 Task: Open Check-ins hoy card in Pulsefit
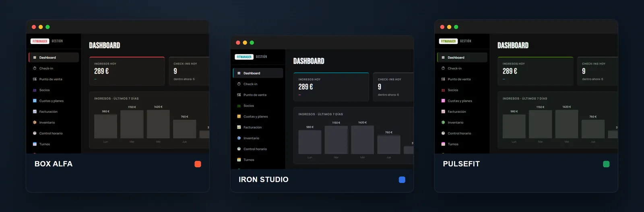tap(597, 71)
